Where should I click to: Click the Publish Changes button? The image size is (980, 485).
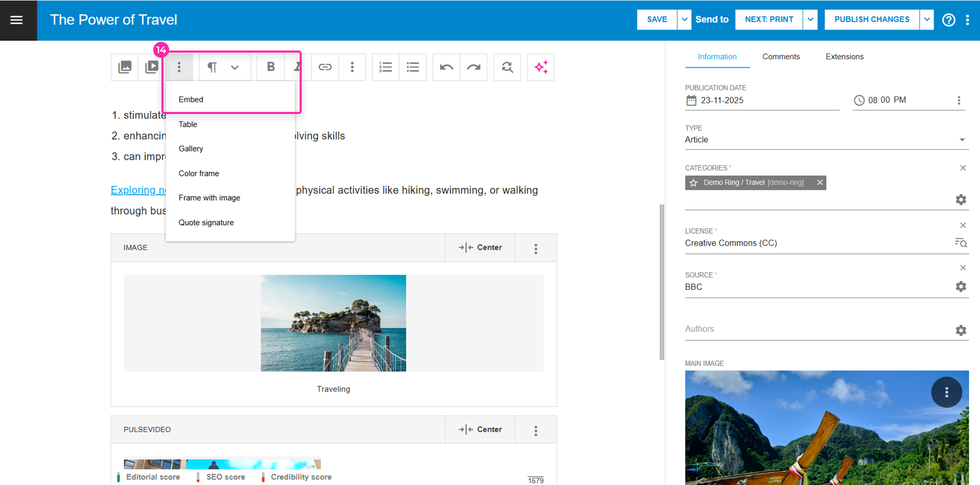872,20
